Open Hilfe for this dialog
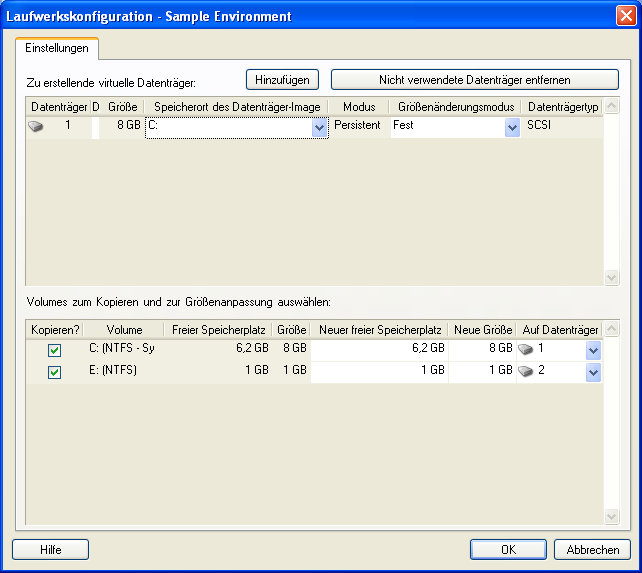The height and width of the screenshot is (573, 642). (x=50, y=549)
